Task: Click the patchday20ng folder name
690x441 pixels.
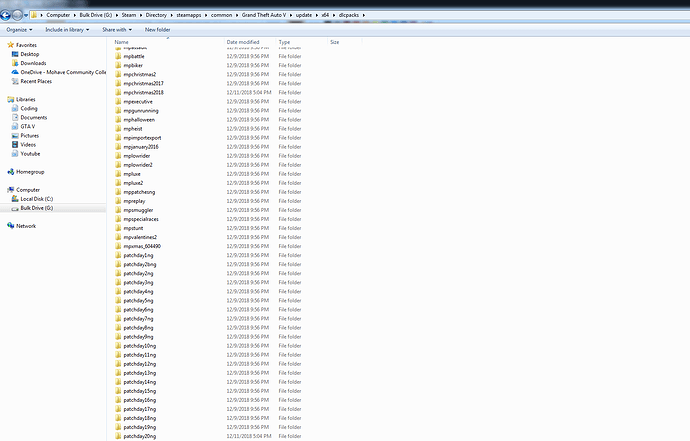Action: click(x=139, y=436)
